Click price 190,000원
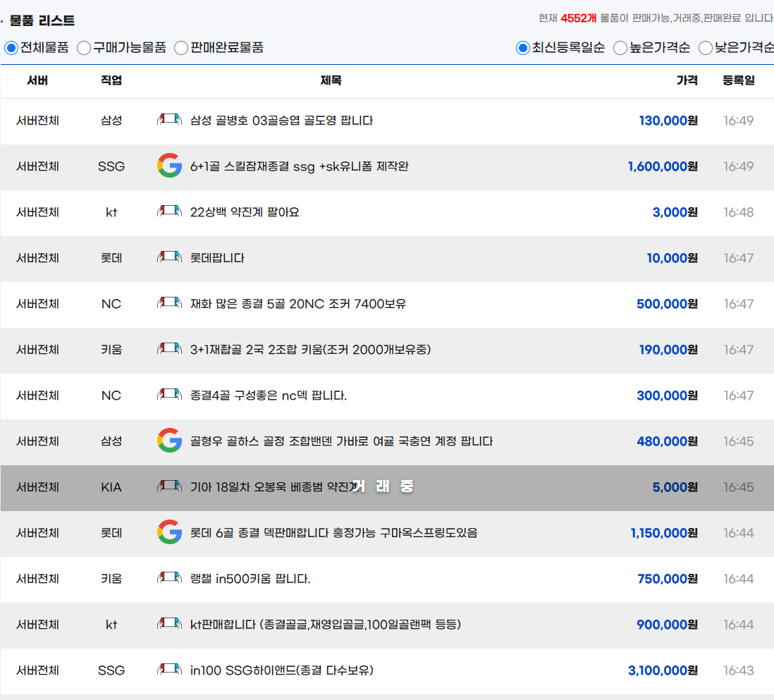774x700 pixels. pos(668,350)
